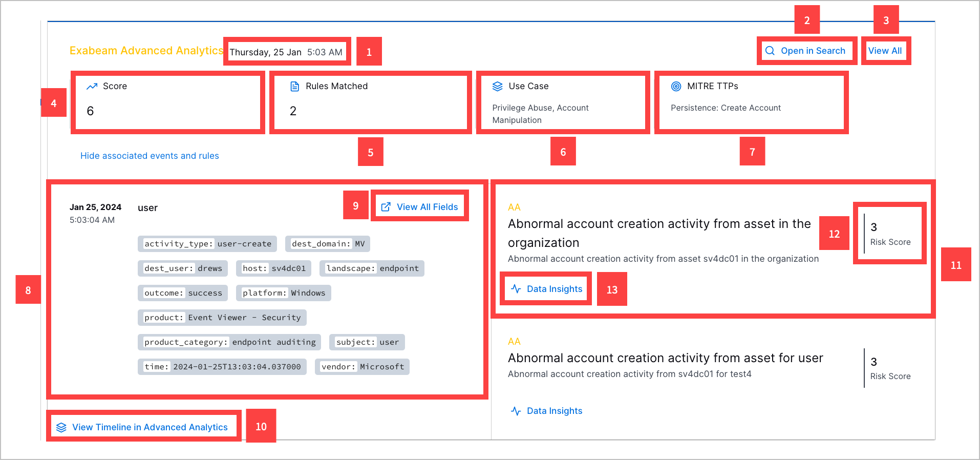Select product_category: endpoint auditing chip
Viewport: 980px width, 460px height.
click(x=229, y=342)
